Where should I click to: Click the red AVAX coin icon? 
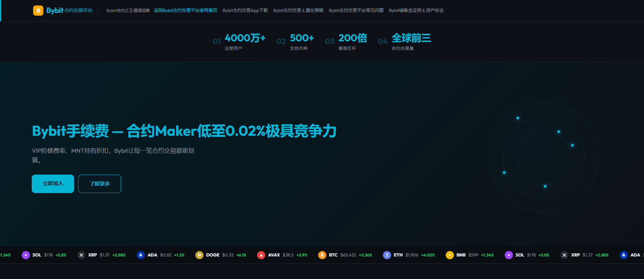(x=261, y=255)
